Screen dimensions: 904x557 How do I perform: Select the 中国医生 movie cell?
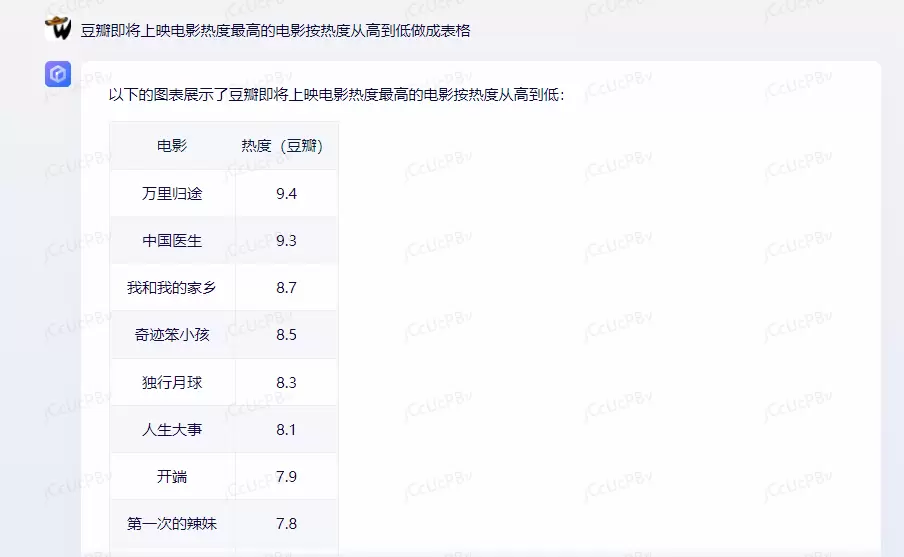(172, 240)
